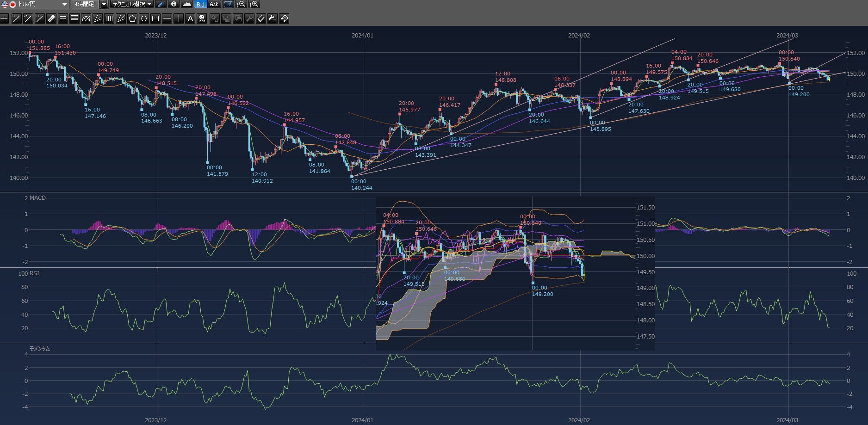Choose the eraser tool in toolbar
Image resolution: width=868 pixels, height=425 pixels.
pyautogui.click(x=261, y=18)
